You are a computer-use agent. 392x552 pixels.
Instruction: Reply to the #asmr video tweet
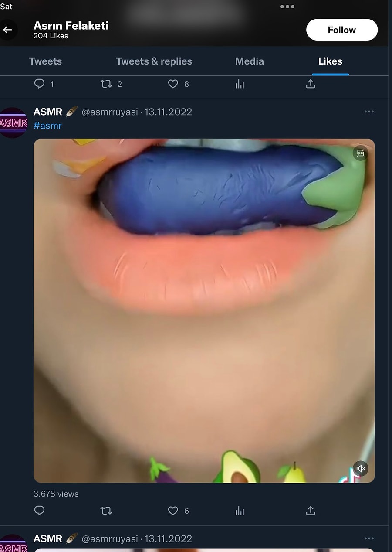click(x=39, y=511)
